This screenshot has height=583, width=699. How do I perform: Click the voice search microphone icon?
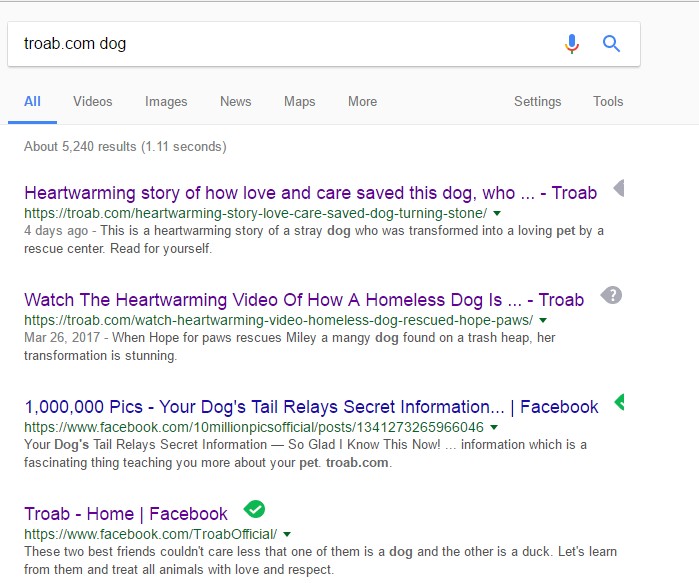tap(572, 44)
